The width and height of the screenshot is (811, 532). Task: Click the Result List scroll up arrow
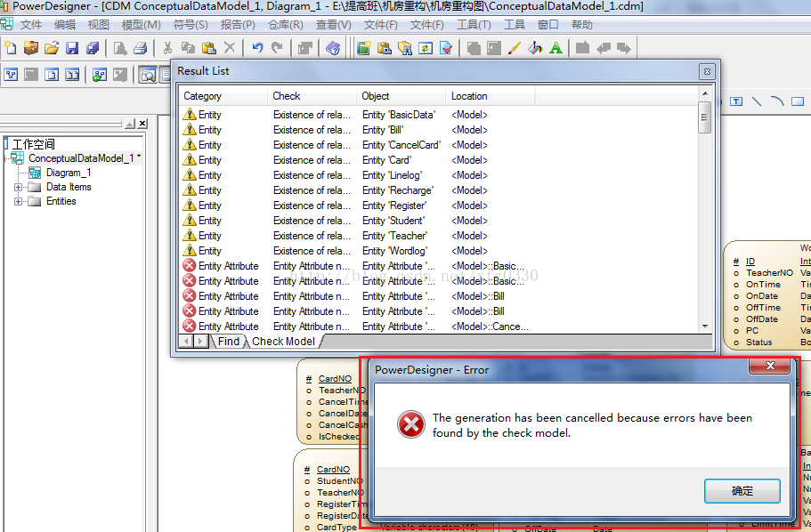[704, 93]
